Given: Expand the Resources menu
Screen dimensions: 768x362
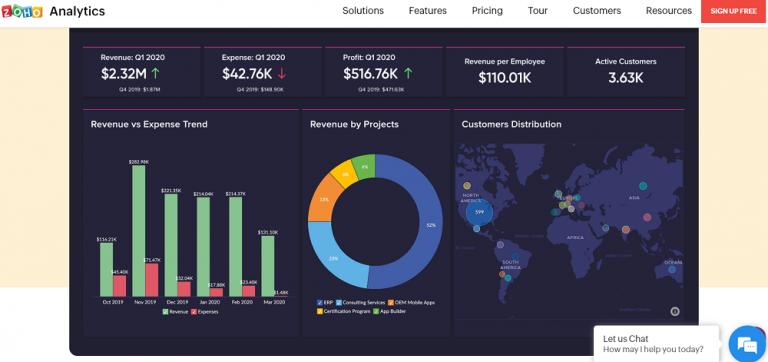Looking at the screenshot, I should click(669, 11).
